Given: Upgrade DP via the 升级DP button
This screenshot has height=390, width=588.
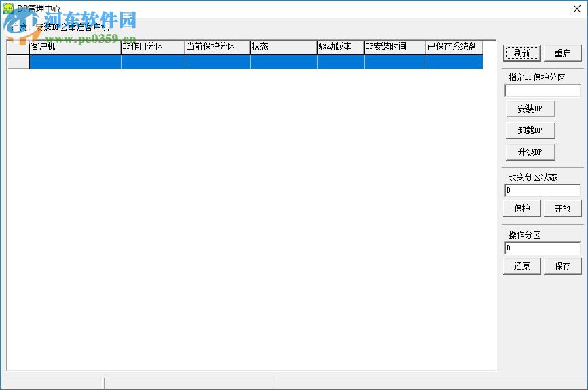Looking at the screenshot, I should point(530,152).
